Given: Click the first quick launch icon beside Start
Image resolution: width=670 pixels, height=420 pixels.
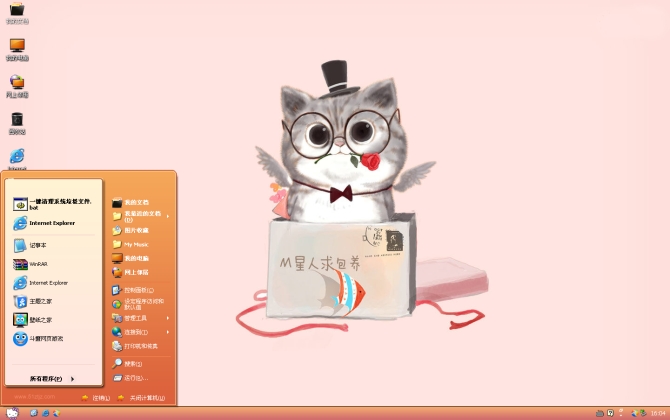Looking at the screenshot, I should pos(34,413).
